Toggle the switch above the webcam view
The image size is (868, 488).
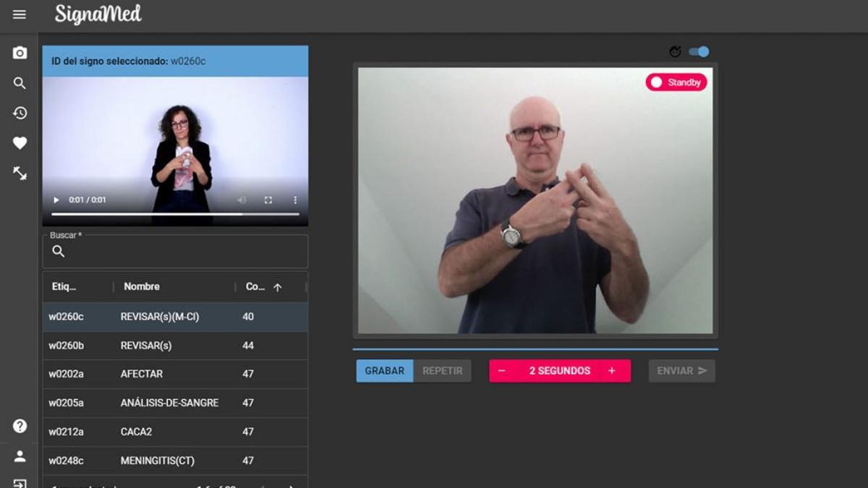699,51
